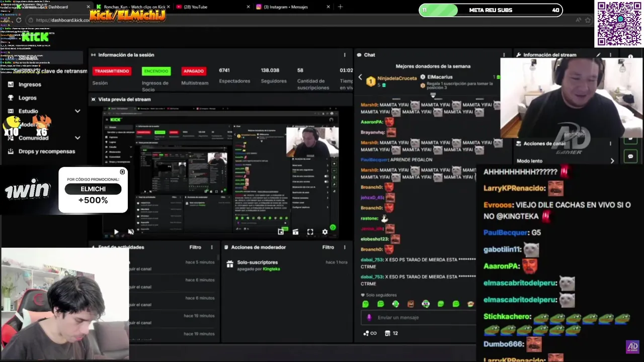644x362 pixels.
Task: Open Acciones de moderador options menu
Action: point(345,247)
